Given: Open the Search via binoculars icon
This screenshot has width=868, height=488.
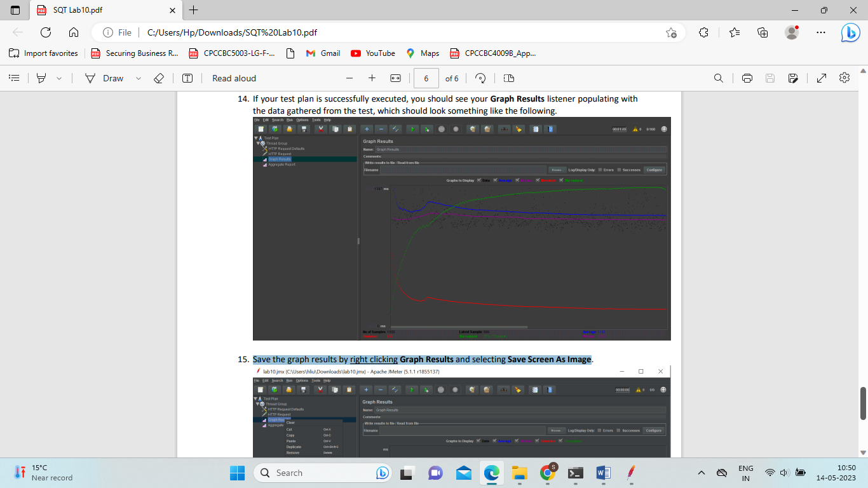Looking at the screenshot, I should 504,129.
